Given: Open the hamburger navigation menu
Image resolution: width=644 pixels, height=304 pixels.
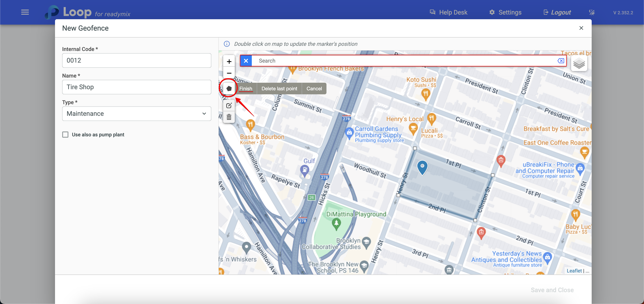Looking at the screenshot, I should [x=25, y=12].
